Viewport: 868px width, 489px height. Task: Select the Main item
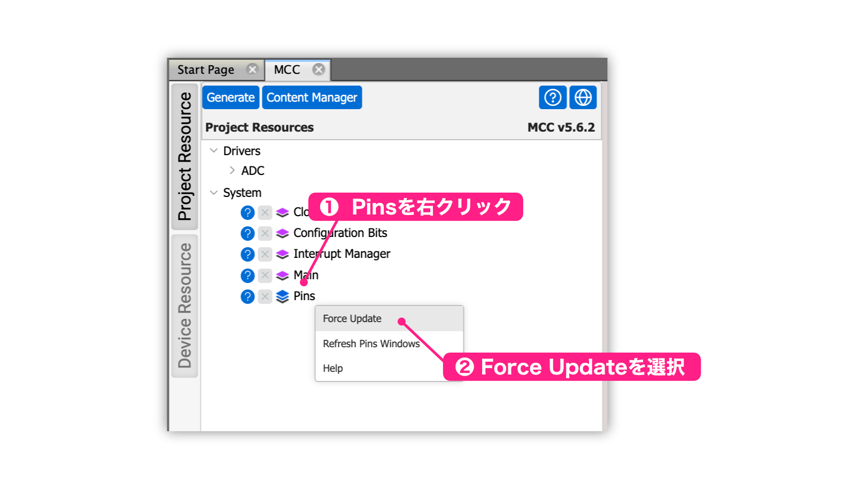(306, 275)
